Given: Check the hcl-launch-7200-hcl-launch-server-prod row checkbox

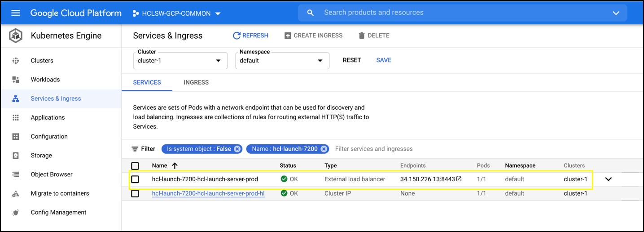Looking at the screenshot, I should pyautogui.click(x=135, y=179).
